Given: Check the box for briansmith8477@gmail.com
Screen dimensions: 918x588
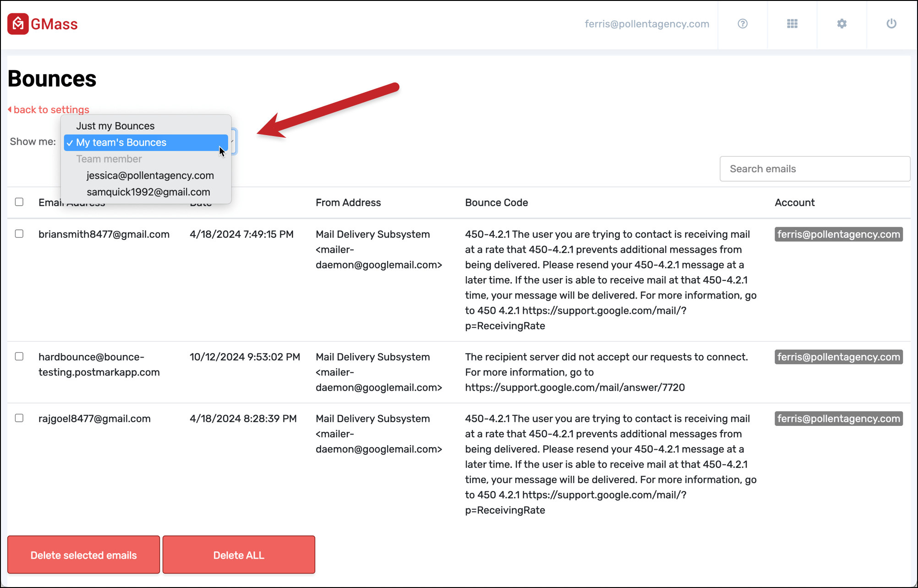Looking at the screenshot, I should 19,234.
